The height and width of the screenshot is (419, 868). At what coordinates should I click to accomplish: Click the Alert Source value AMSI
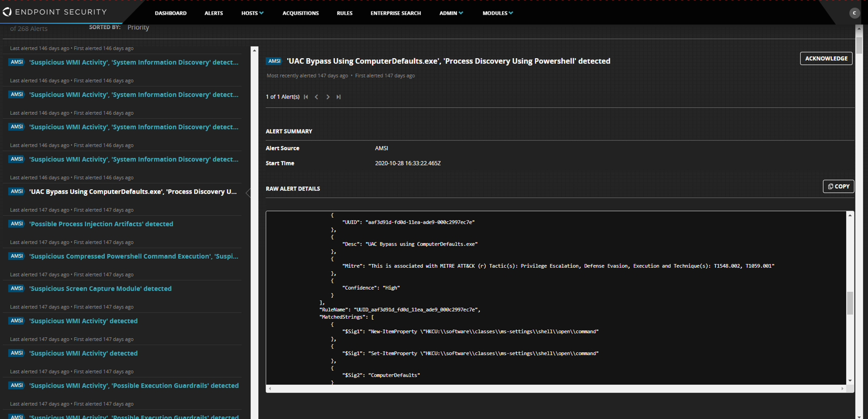(x=382, y=148)
